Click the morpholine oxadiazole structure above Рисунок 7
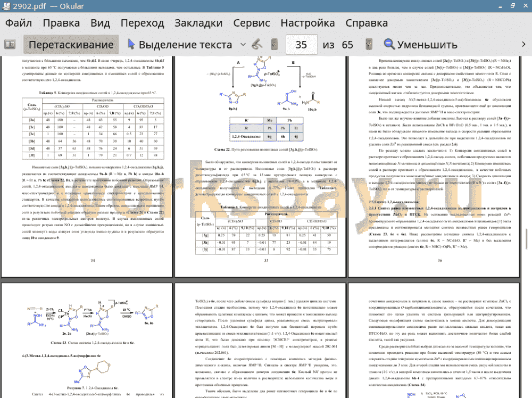The width and height of the screenshot is (532, 398). (x=94, y=371)
